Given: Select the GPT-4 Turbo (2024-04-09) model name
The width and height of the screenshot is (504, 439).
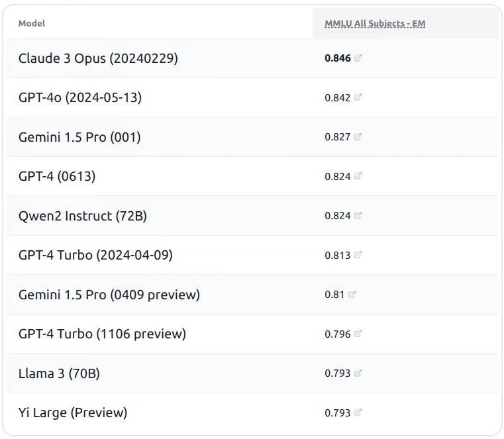Looking at the screenshot, I should point(95,255).
